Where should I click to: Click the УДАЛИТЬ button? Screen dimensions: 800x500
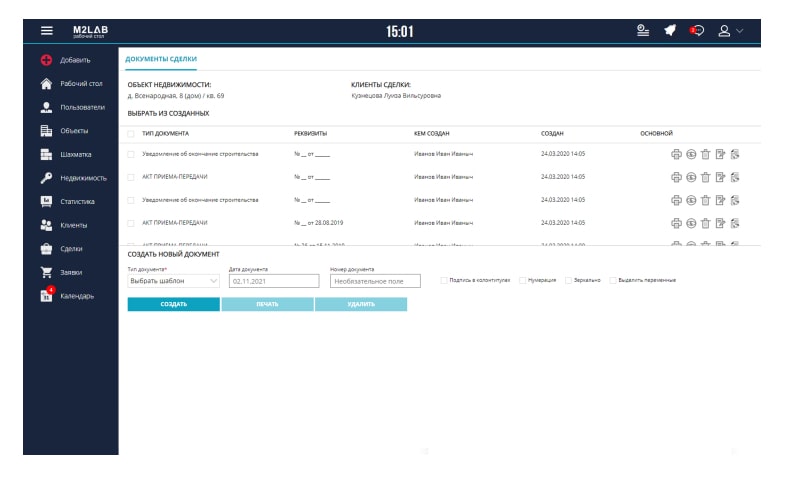(361, 304)
